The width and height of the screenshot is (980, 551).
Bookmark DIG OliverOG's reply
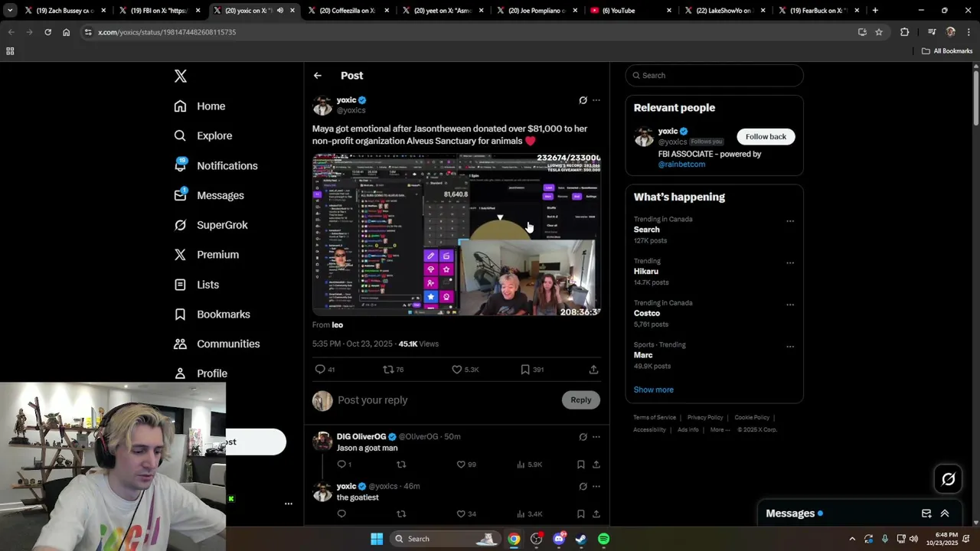581,465
